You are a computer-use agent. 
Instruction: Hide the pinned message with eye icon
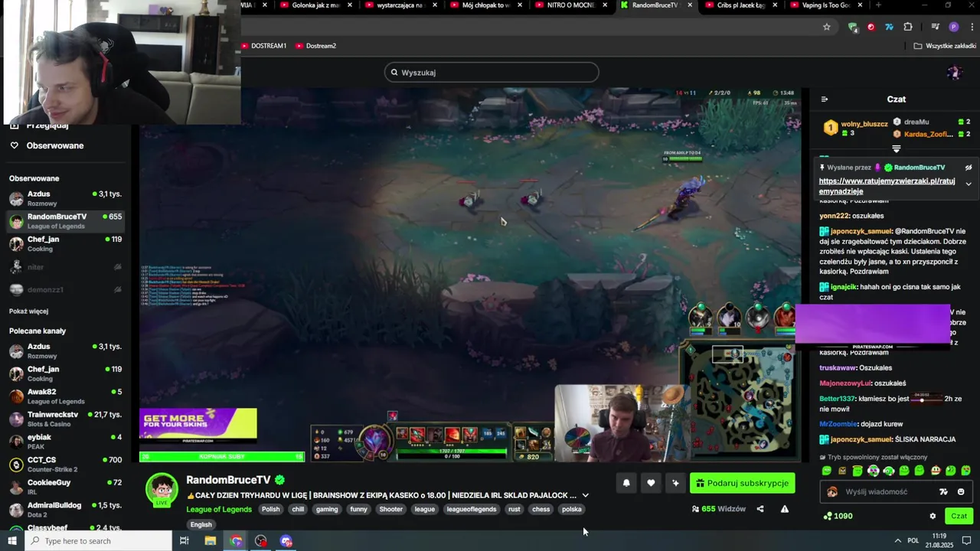(969, 167)
